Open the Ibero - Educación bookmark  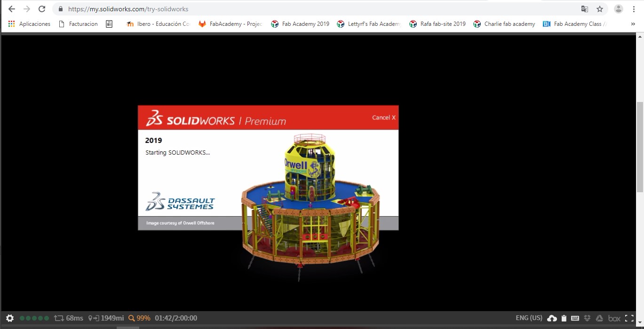coord(158,24)
